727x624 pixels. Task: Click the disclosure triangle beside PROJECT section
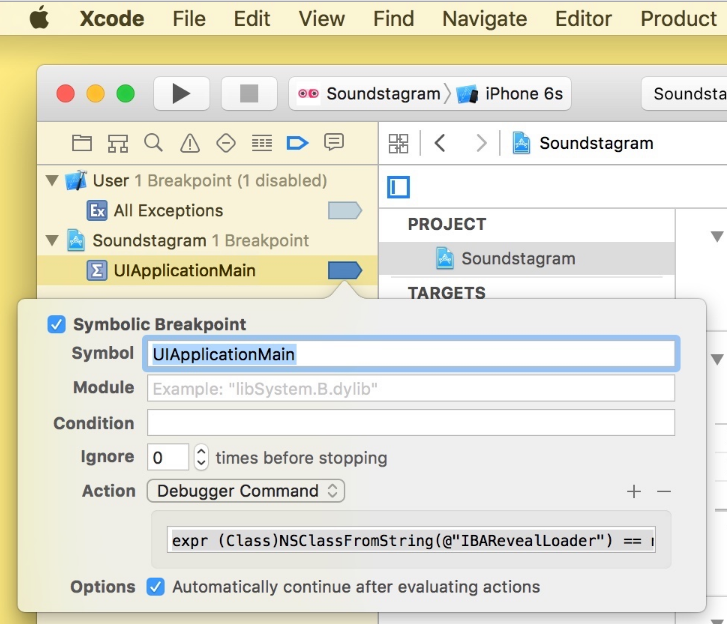click(x=717, y=236)
